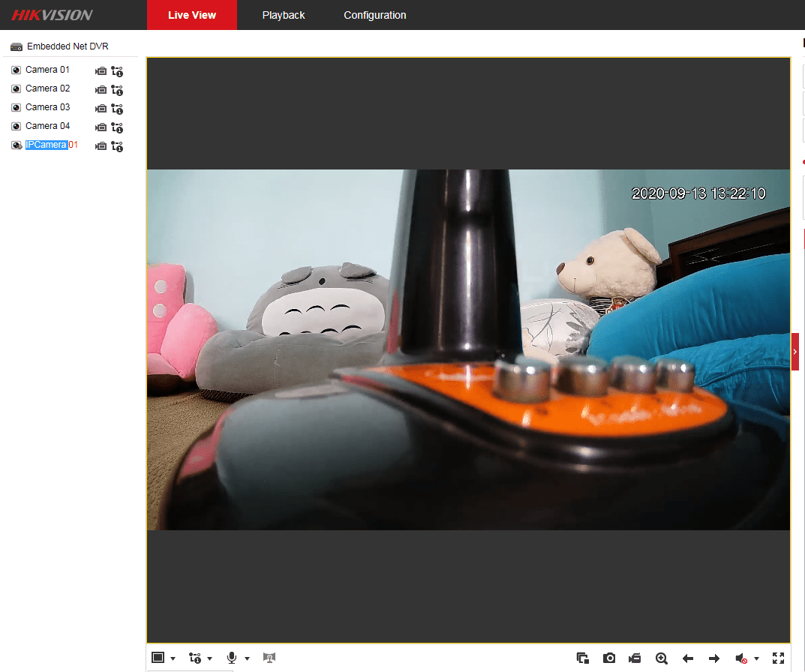Click the live video feed window
The height and width of the screenshot is (672, 805).
(468, 349)
